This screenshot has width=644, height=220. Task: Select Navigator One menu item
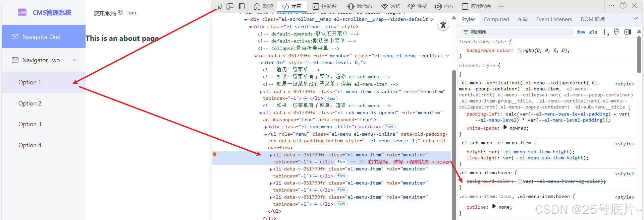tap(44, 36)
